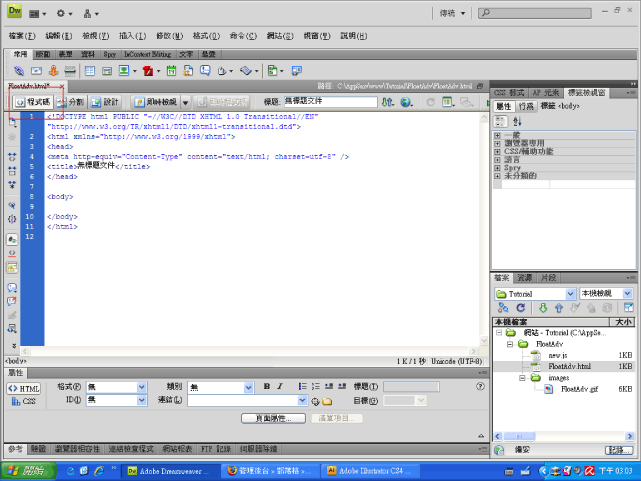Turn on Live View (即時檢視)
641x481 pixels.
156,102
